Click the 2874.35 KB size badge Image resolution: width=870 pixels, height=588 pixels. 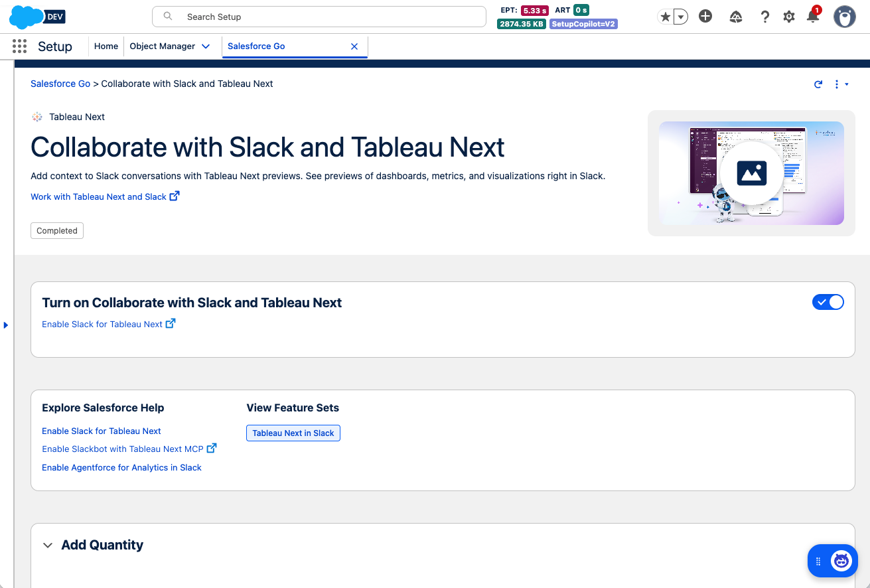tap(522, 24)
